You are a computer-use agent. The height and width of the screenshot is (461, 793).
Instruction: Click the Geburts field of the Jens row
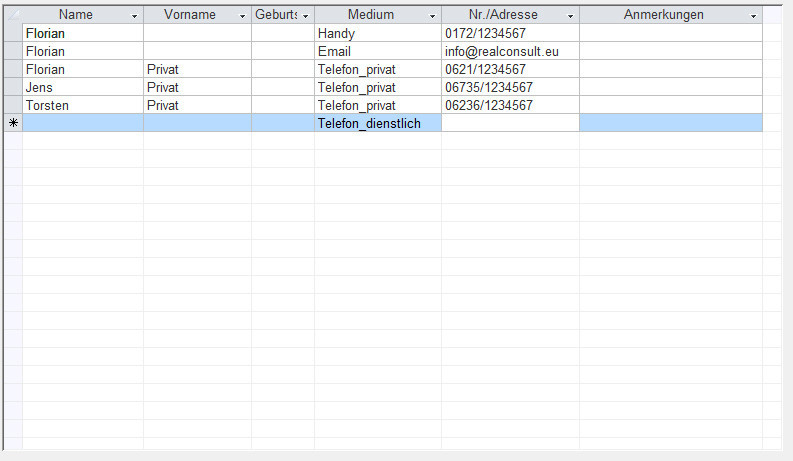click(283, 87)
